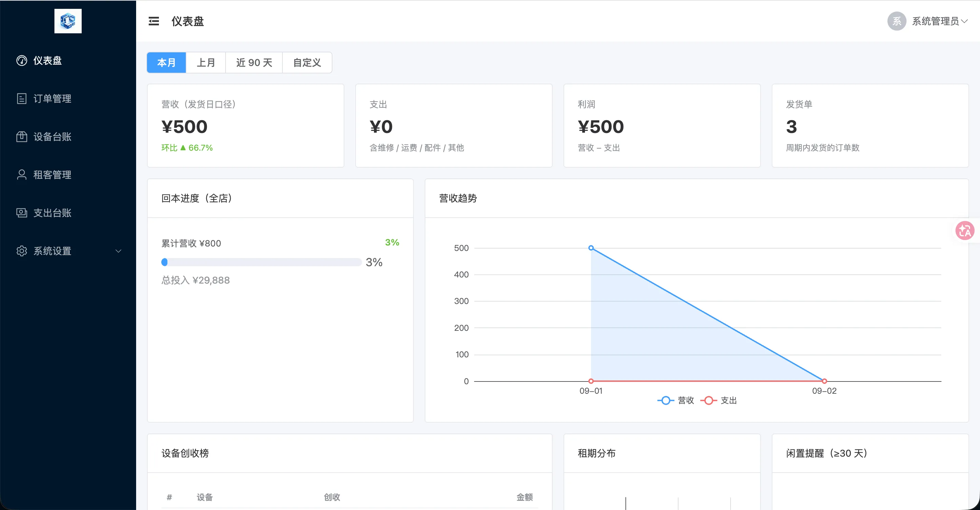Expand the 系统设置 submenu chevron
This screenshot has width=980, height=510.
point(118,251)
